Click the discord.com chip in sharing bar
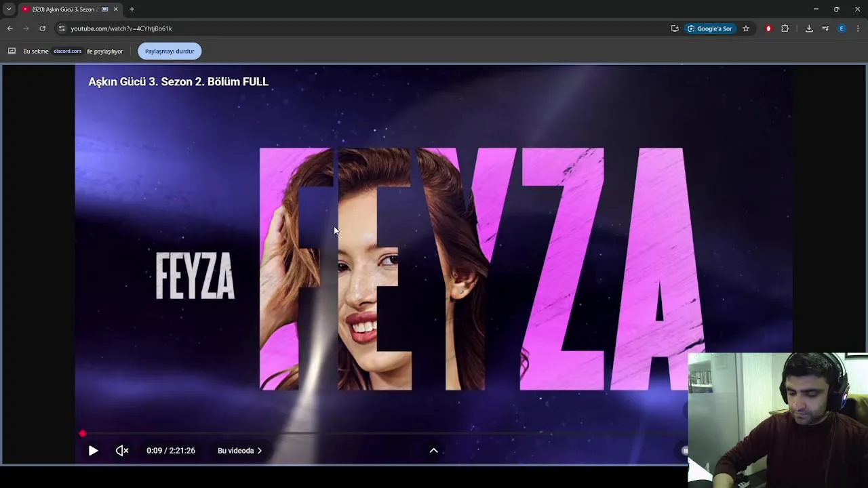The height and width of the screenshot is (488, 868). pos(67,52)
